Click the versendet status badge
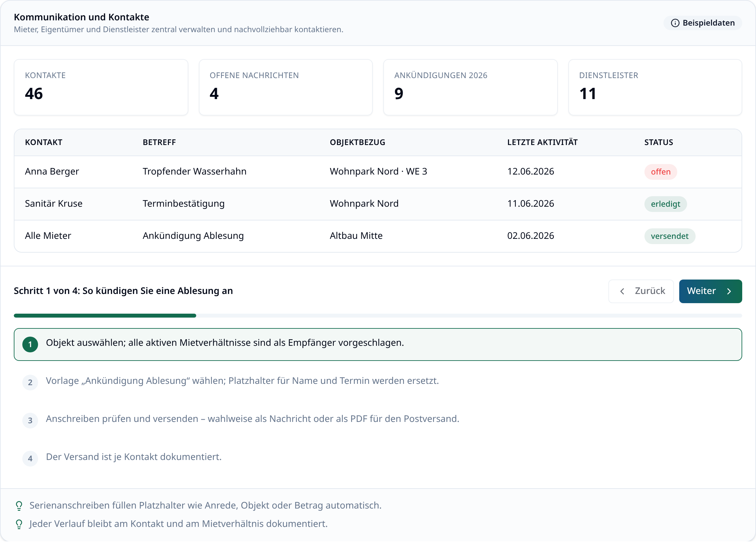 (669, 237)
